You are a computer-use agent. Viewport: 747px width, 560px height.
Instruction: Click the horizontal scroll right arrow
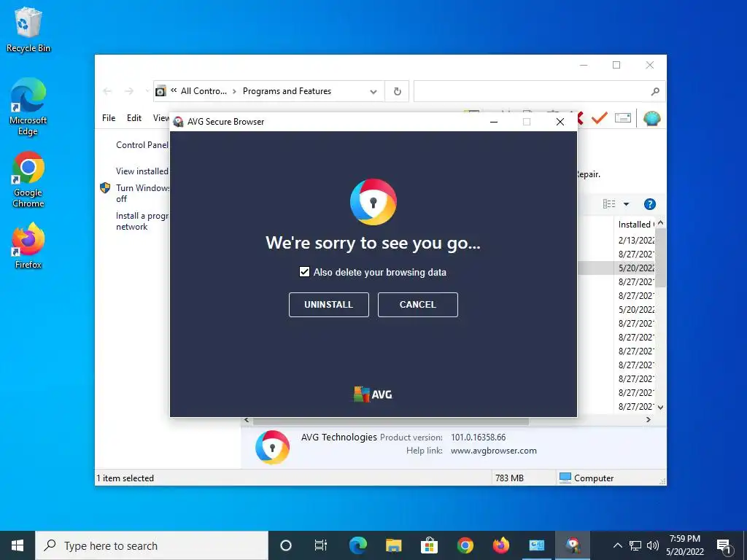tap(649, 420)
